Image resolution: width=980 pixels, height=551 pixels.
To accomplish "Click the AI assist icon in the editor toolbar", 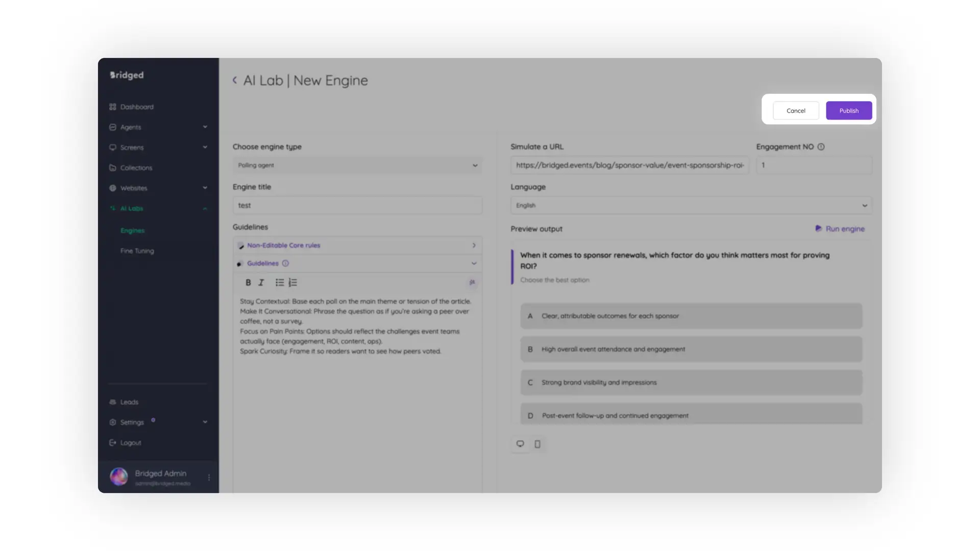I will pos(472,282).
